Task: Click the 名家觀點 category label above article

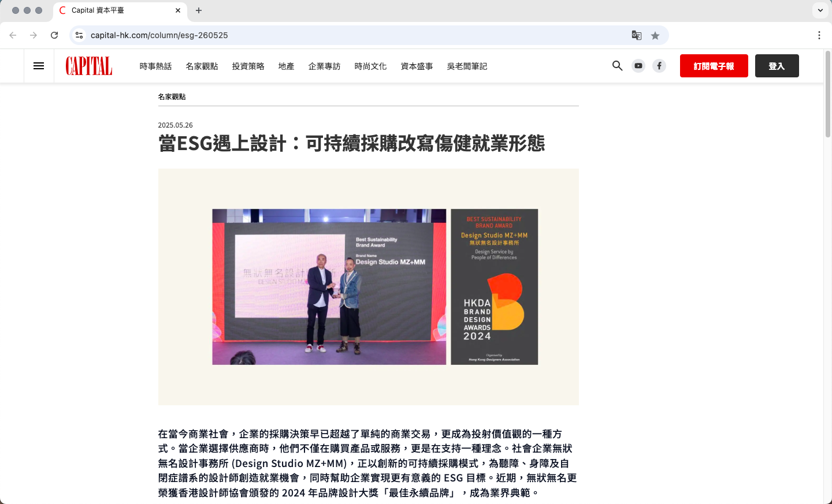Action: 172,97
